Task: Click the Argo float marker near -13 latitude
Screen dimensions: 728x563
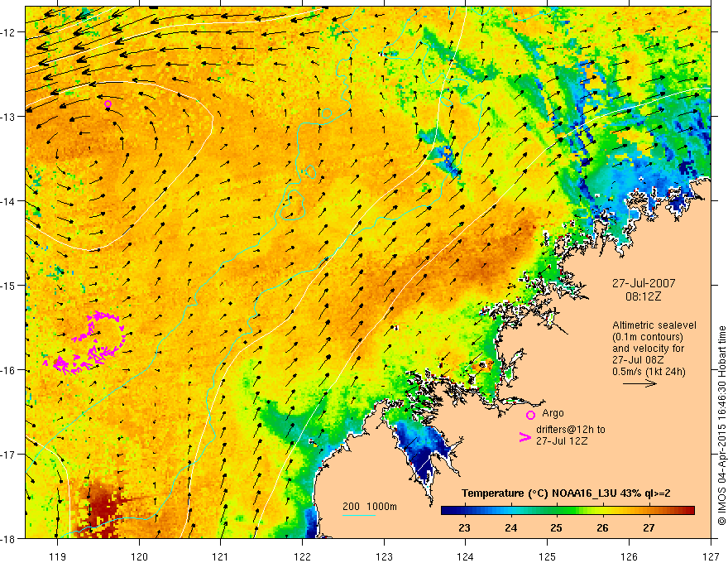Action: click(x=108, y=103)
